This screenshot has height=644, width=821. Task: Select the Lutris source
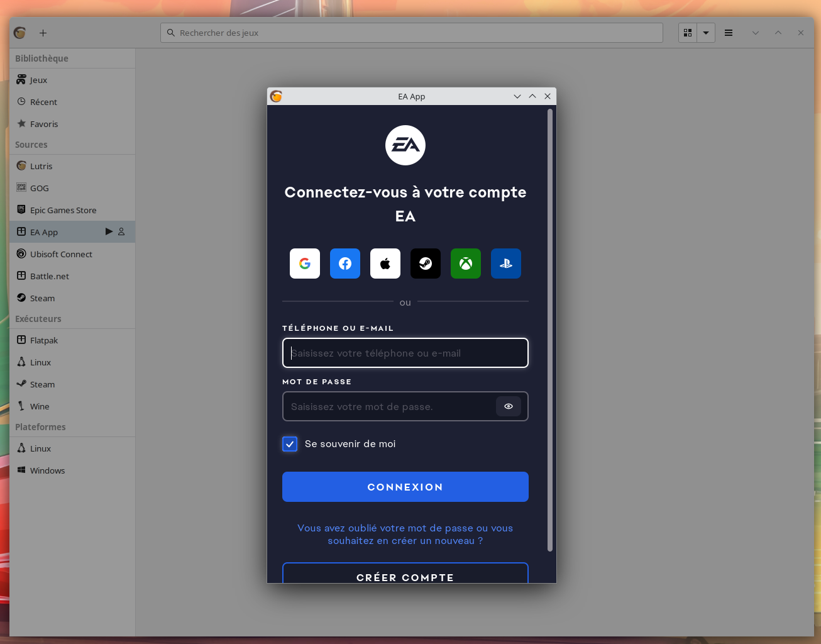click(72, 166)
